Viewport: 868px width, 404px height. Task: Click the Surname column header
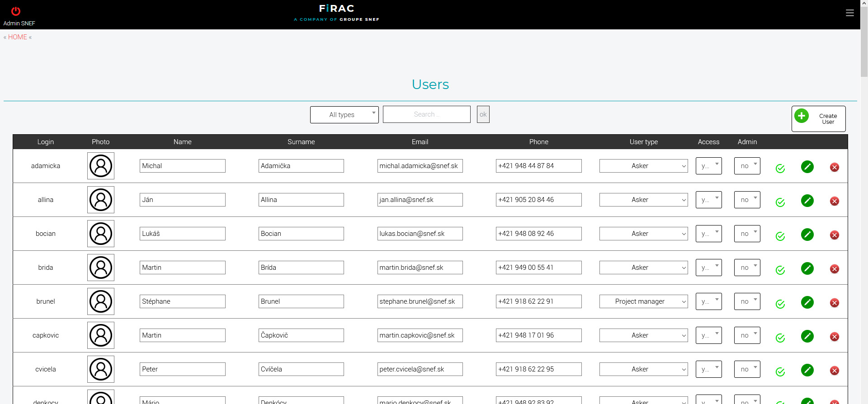tap(301, 142)
